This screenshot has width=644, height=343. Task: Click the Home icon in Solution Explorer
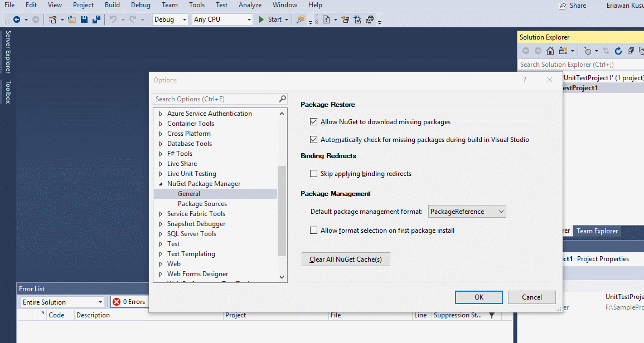550,50
